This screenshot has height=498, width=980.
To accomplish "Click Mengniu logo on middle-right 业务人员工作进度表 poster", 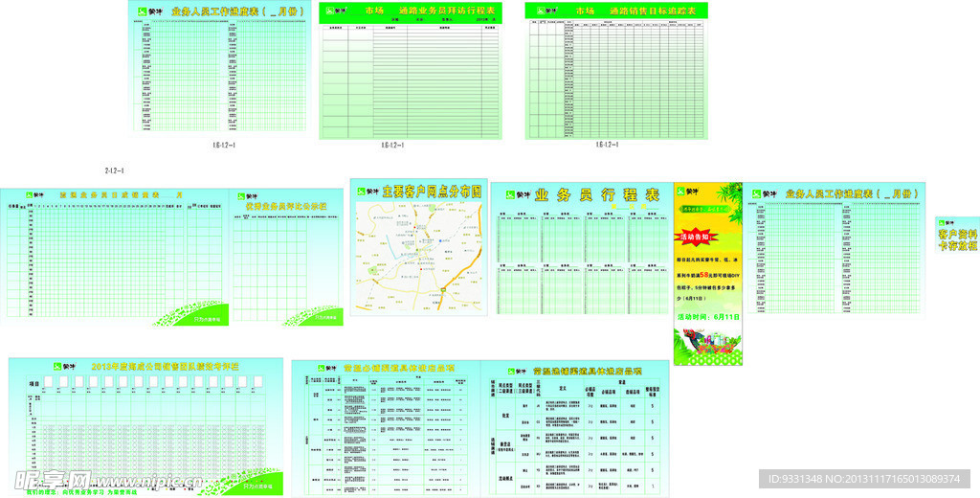I will (764, 194).
